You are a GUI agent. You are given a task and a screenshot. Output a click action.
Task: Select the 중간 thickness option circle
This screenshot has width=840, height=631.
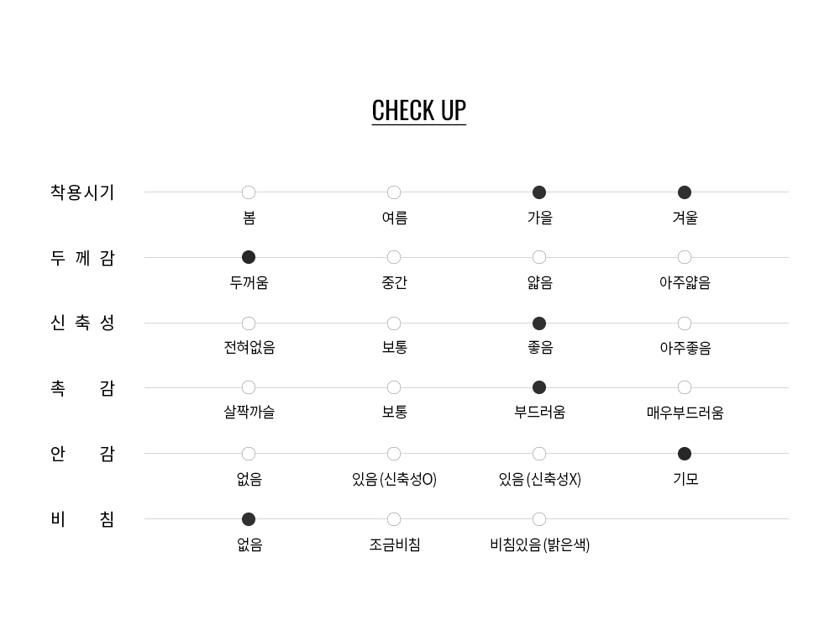tap(394, 257)
